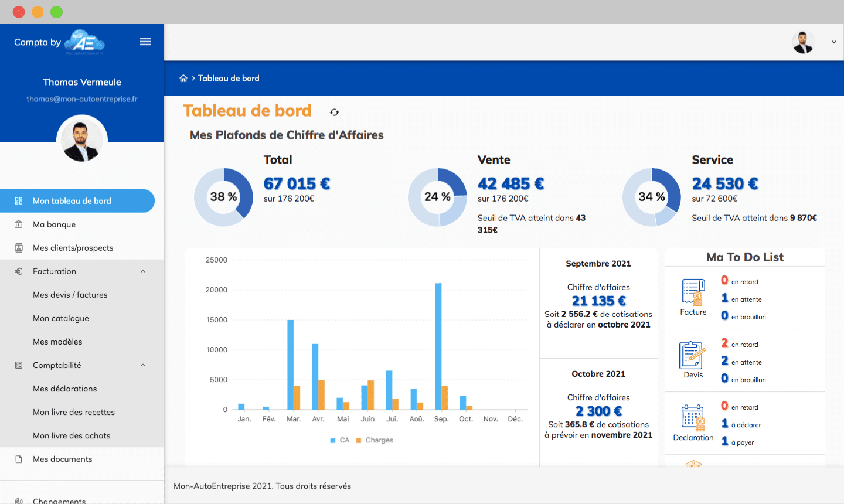
Task: Click the 38% Total donut chart
Action: [223, 197]
